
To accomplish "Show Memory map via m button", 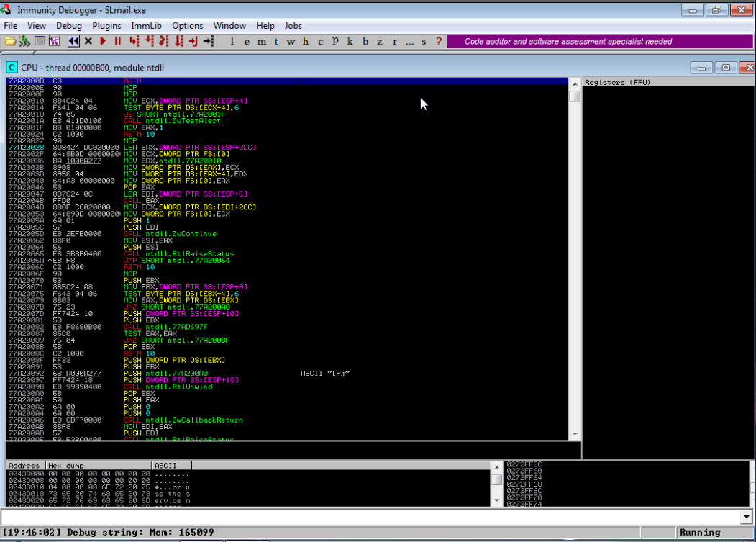I will [x=261, y=42].
